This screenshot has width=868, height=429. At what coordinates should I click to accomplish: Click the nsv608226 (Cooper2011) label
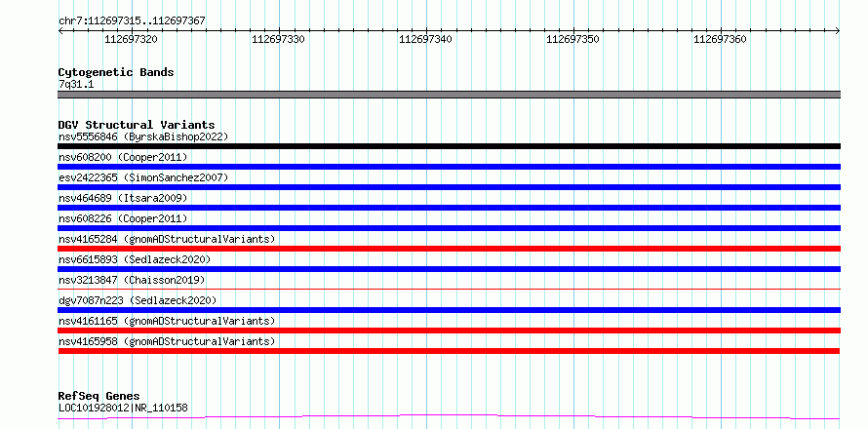[123, 218]
